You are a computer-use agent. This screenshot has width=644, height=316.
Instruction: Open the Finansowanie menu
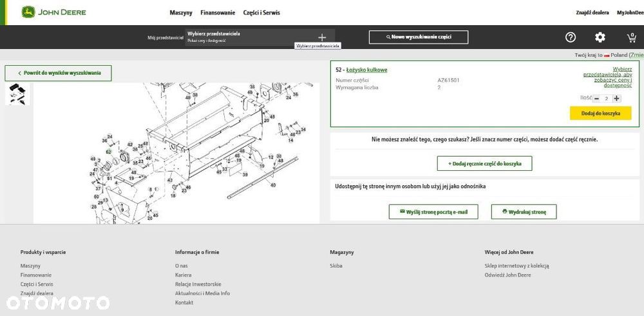218,13
